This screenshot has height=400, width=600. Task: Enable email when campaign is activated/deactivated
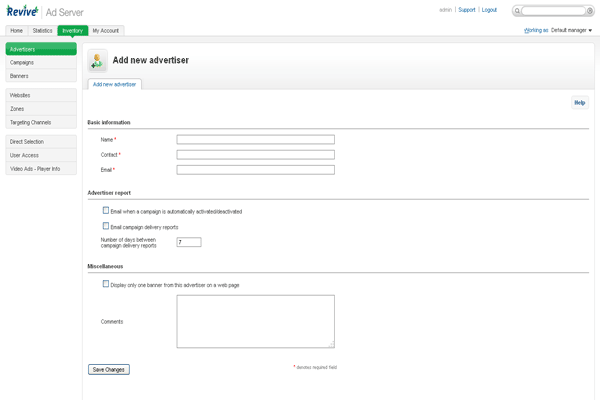pos(106,211)
